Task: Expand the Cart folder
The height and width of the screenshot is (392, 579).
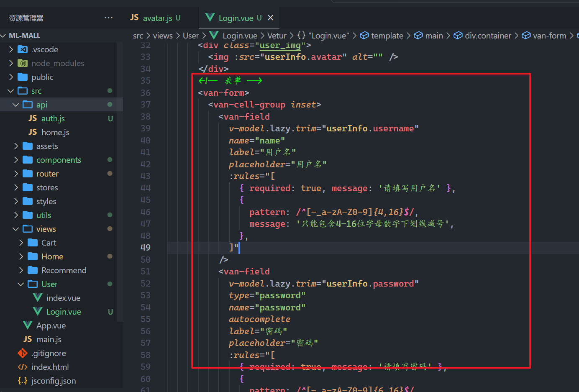Action: click(21, 243)
